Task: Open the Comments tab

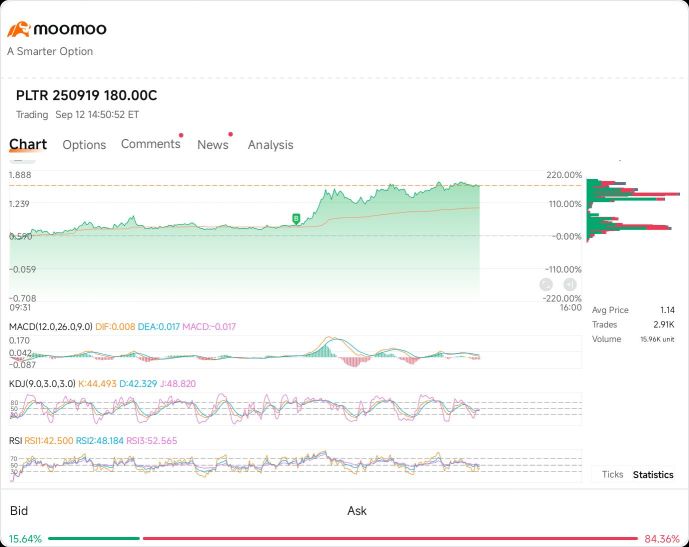Action: coord(150,144)
